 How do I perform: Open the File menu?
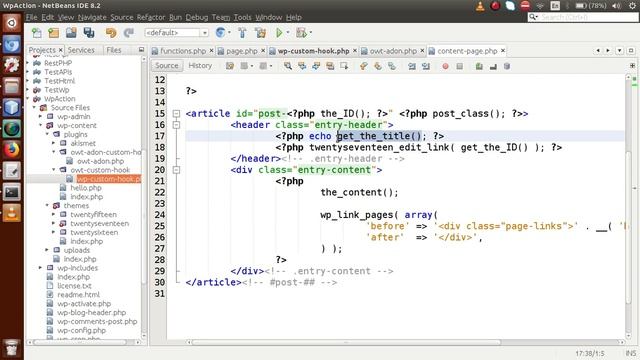pos(31,17)
